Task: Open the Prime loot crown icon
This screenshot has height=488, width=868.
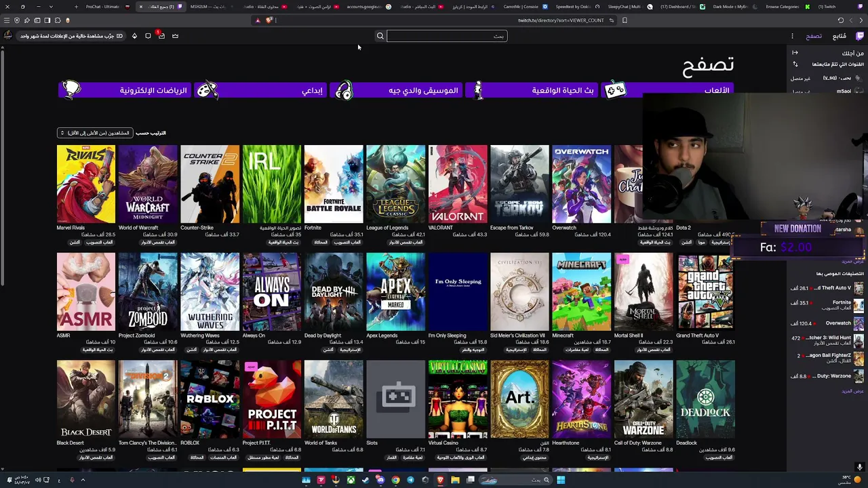Action: click(175, 36)
